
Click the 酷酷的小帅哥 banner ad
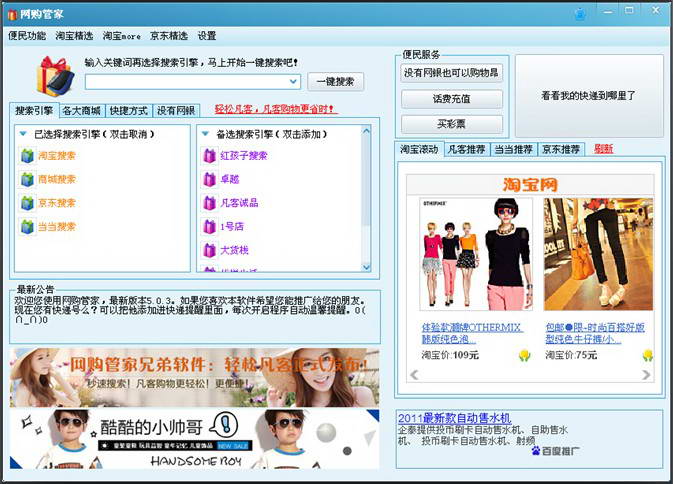click(x=194, y=439)
